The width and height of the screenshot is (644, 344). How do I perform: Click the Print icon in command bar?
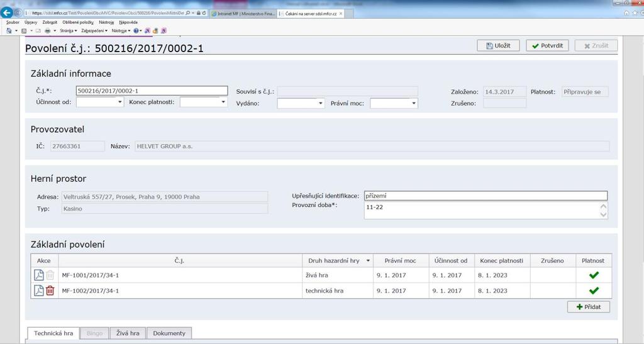tap(48, 31)
